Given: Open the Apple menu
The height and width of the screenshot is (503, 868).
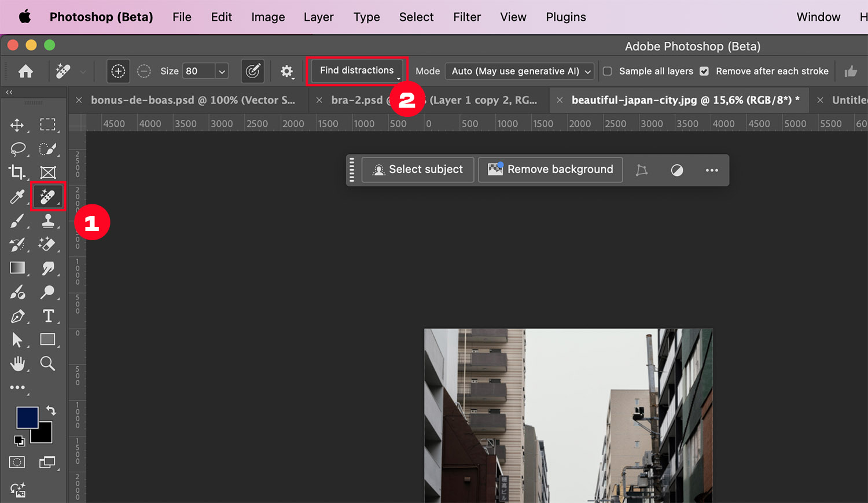Looking at the screenshot, I should coord(24,17).
